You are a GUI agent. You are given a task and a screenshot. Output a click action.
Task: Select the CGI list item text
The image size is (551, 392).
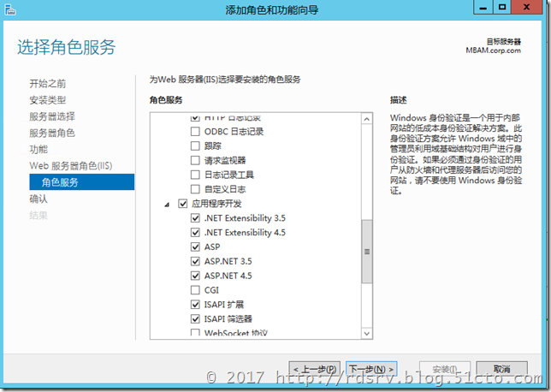[x=211, y=290]
